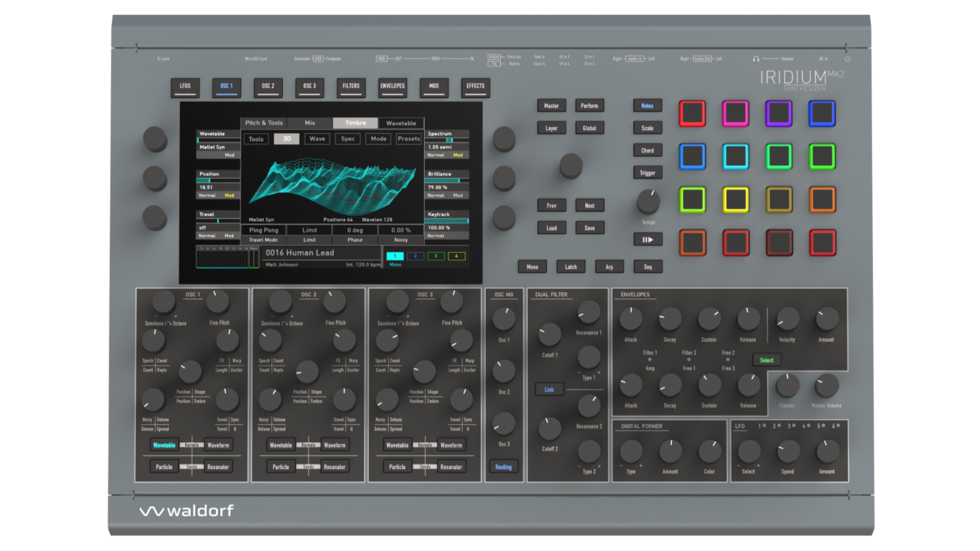The image size is (980, 551).
Task: Toggle Mono voice mode
Action: [x=532, y=267]
